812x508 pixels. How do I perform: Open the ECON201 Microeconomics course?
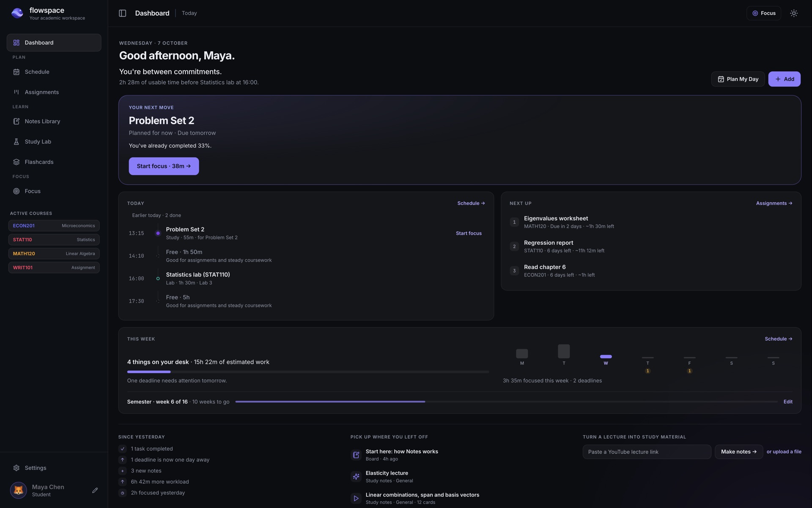[x=54, y=226]
